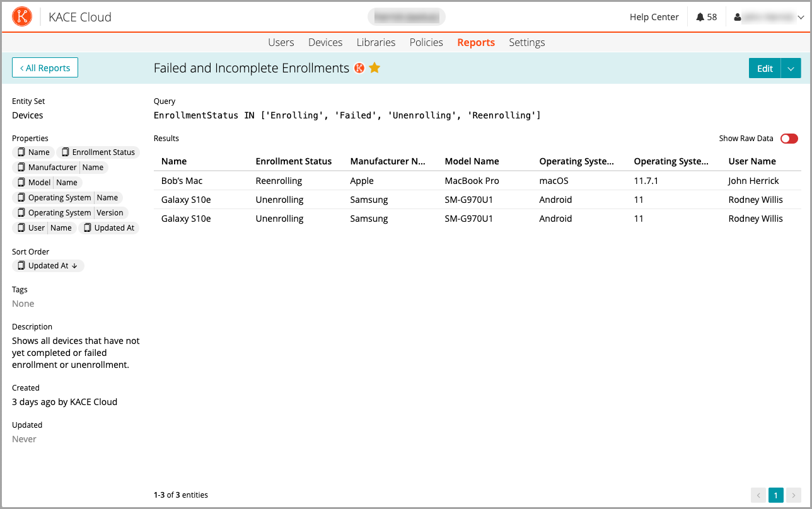Image resolution: width=812 pixels, height=509 pixels.
Task: Select the Bob's Mac table row
Action: tap(182, 181)
